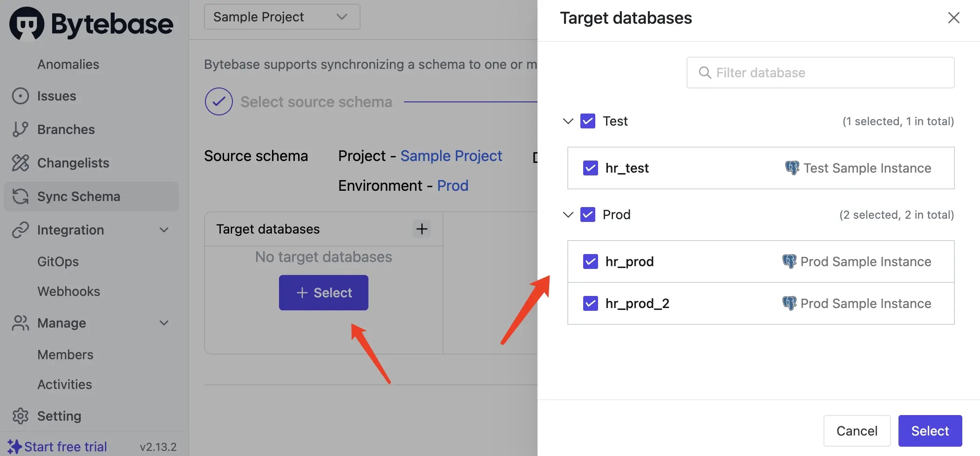Click inside the Filter database field
The image size is (980, 456).
[x=820, y=73]
